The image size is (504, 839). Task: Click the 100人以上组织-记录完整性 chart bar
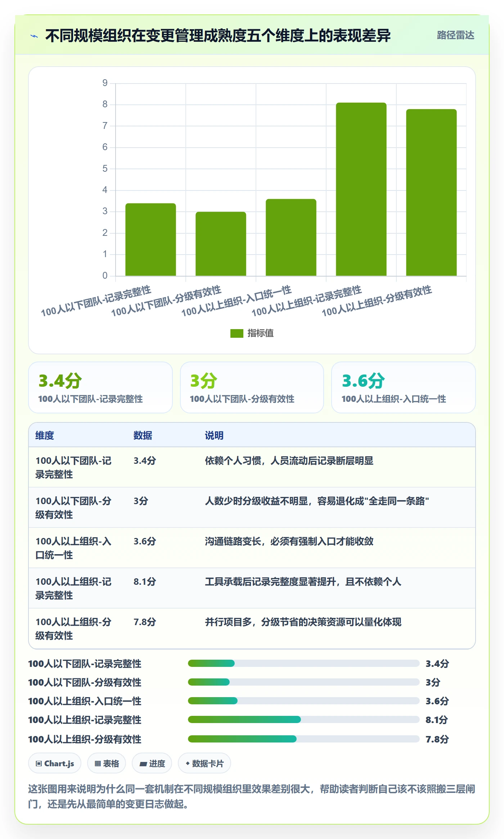361,189
